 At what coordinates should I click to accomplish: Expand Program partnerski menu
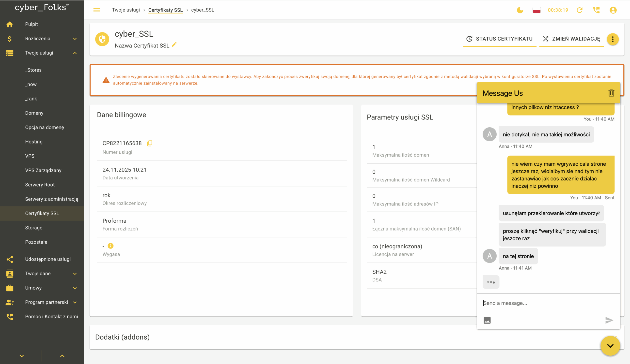[x=75, y=302]
